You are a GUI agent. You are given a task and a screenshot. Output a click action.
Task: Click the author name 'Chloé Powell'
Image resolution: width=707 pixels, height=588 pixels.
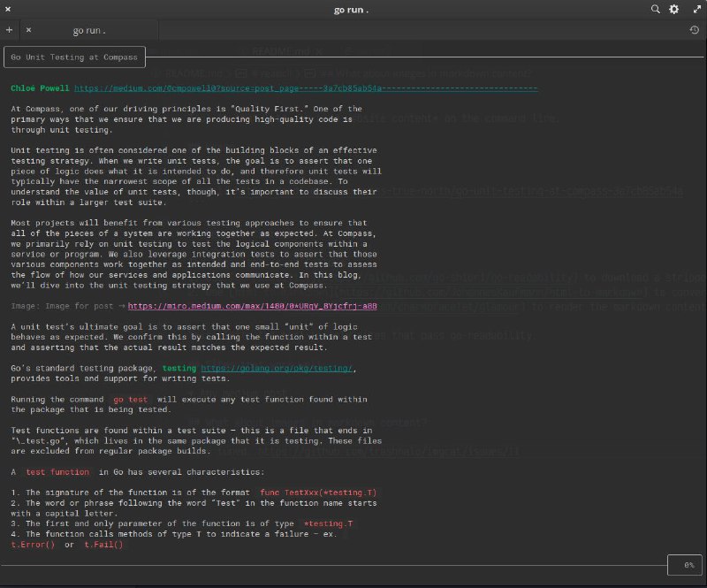point(40,88)
